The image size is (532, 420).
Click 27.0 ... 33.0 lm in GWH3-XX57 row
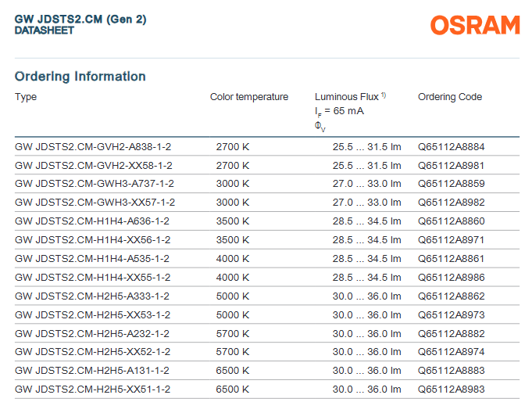tap(366, 203)
